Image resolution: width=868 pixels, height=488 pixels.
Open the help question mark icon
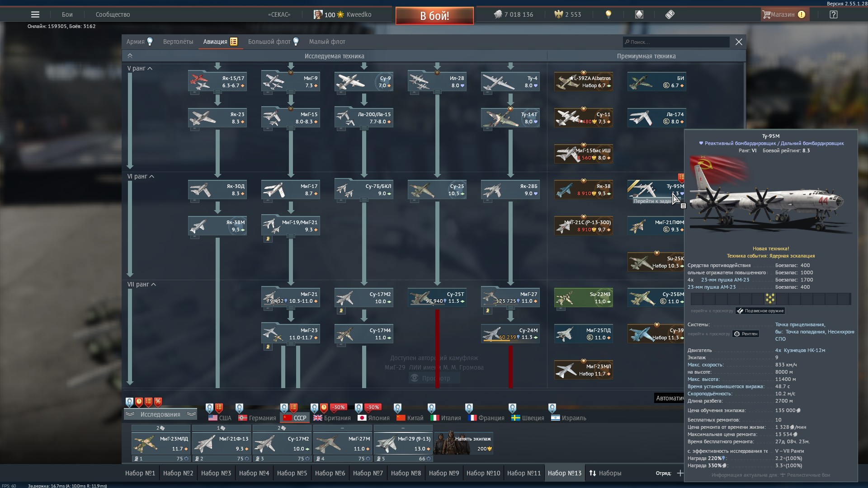pos(833,14)
